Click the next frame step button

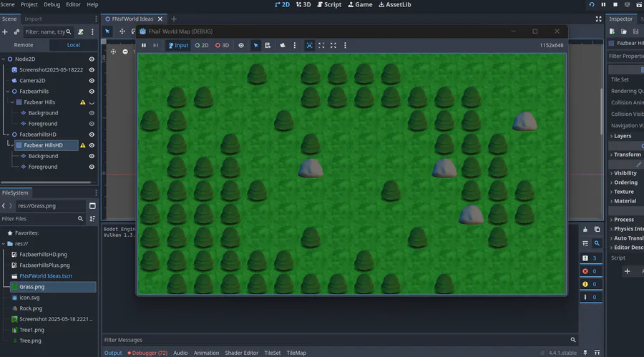[x=156, y=45]
